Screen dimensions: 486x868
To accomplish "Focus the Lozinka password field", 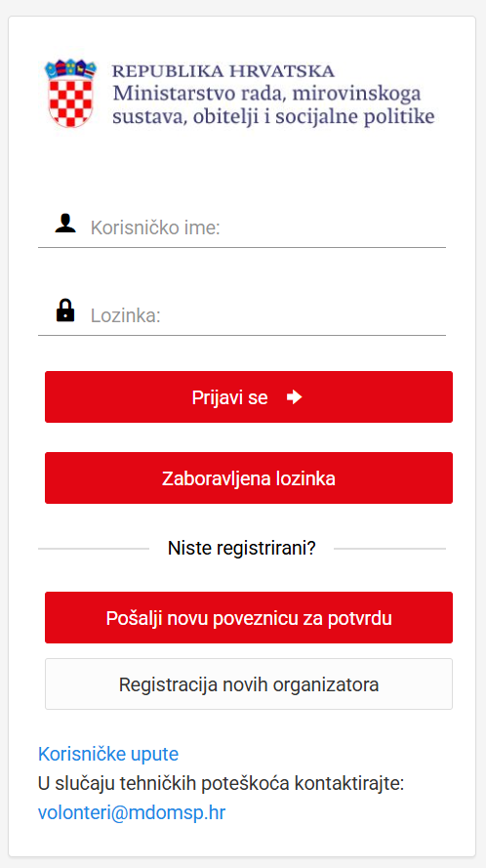I will coord(242,315).
